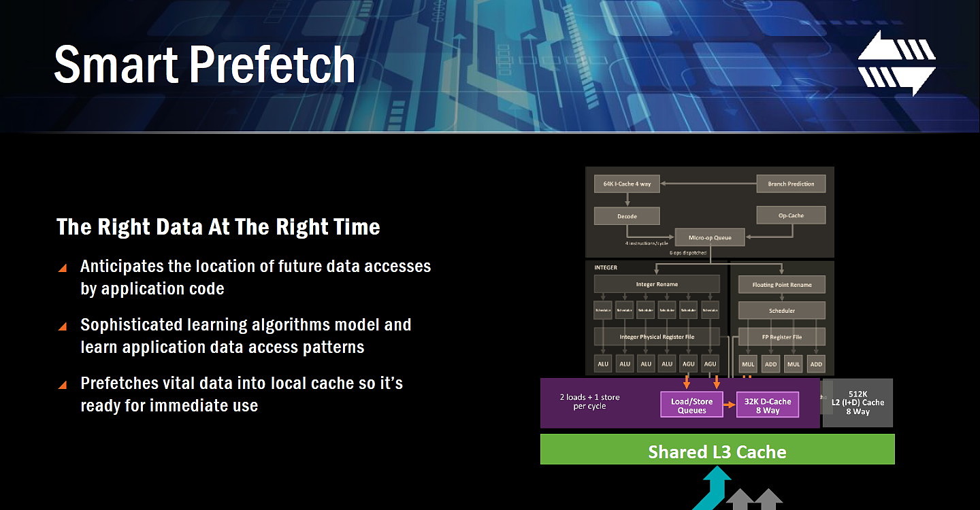Click the 512K L2 (I+D) Cache block
Screen dimensions: 980x510
point(857,403)
